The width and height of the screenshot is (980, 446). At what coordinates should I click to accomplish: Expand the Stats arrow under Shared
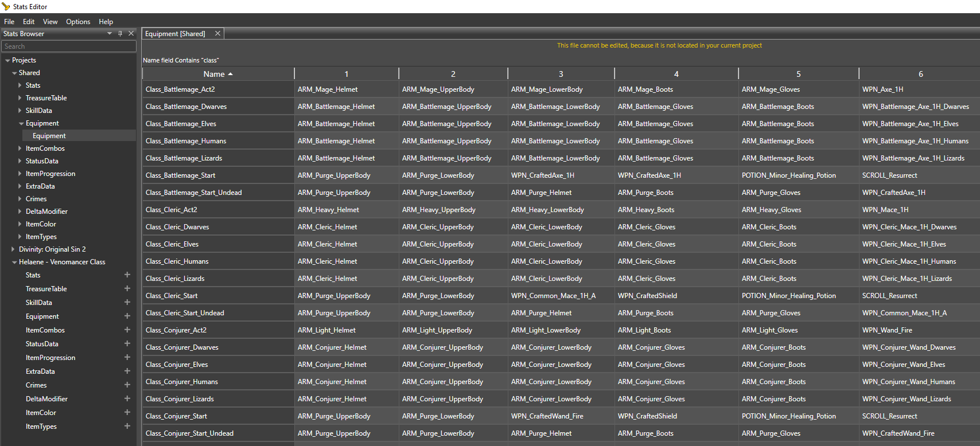click(20, 85)
